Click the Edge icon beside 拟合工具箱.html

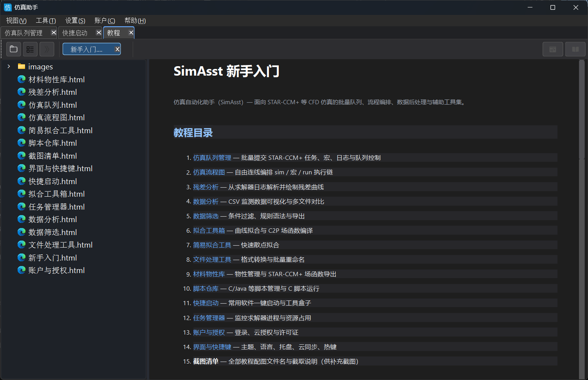22,194
